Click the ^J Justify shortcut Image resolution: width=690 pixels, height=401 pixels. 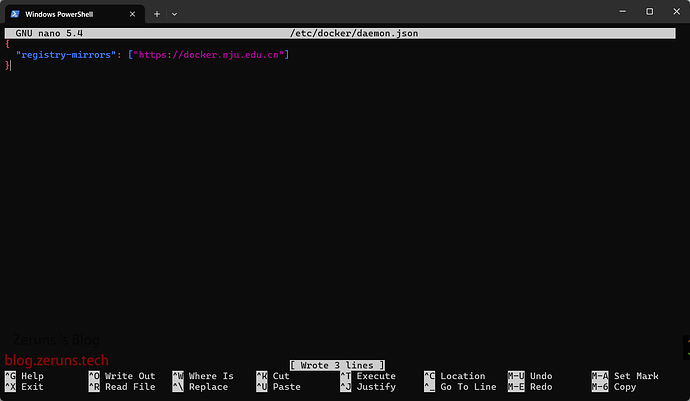(x=368, y=387)
